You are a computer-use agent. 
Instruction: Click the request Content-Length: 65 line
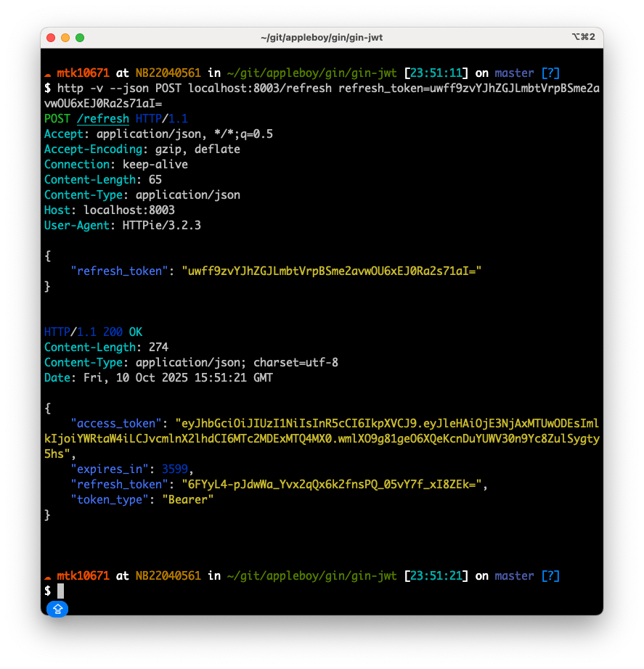pos(103,180)
